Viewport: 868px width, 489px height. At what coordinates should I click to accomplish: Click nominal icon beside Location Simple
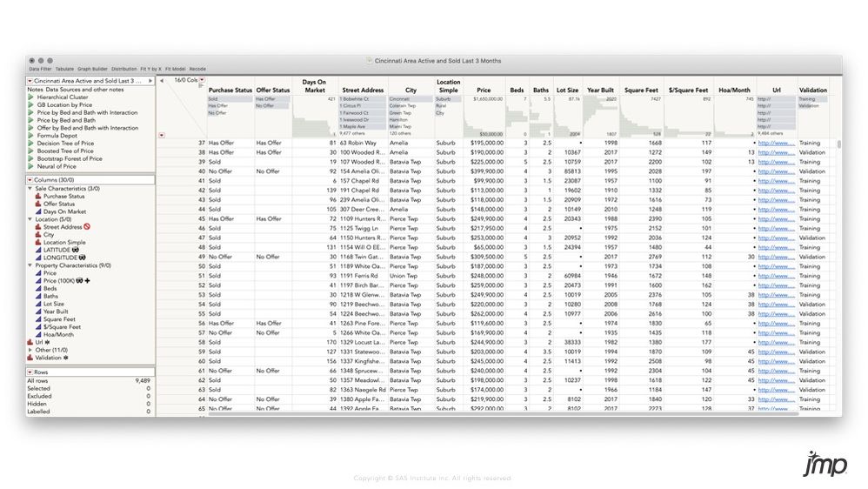click(38, 243)
